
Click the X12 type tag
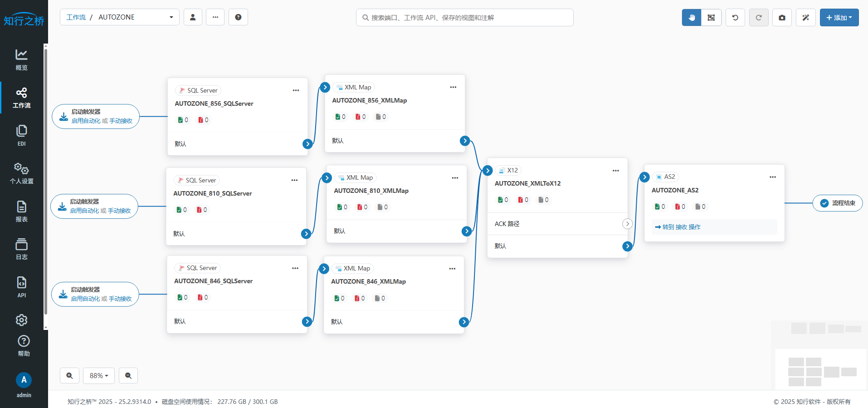click(x=508, y=170)
